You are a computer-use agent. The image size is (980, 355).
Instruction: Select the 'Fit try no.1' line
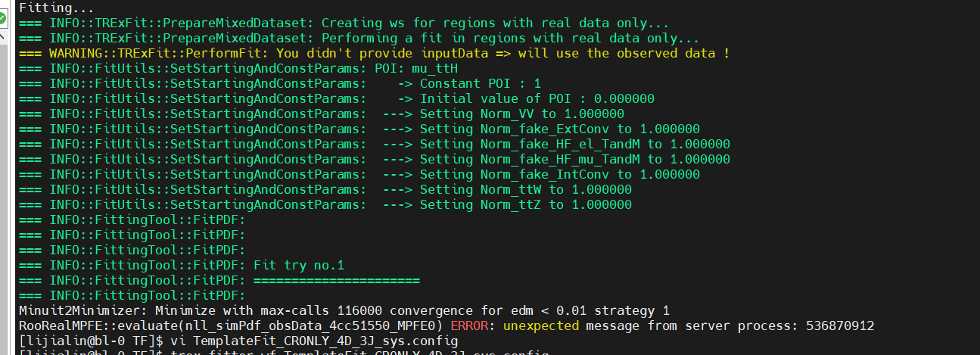[x=182, y=265]
